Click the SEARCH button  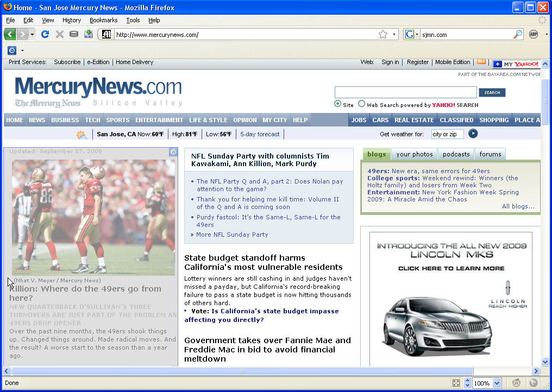click(492, 92)
